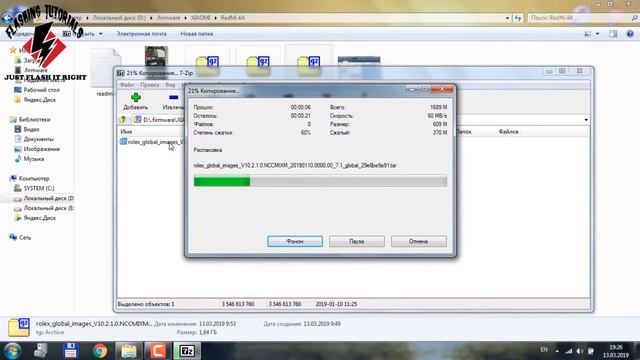Screen dimensions: 640x360
Task: Launch Google Chrome from the taskbar
Action: click(x=100, y=351)
